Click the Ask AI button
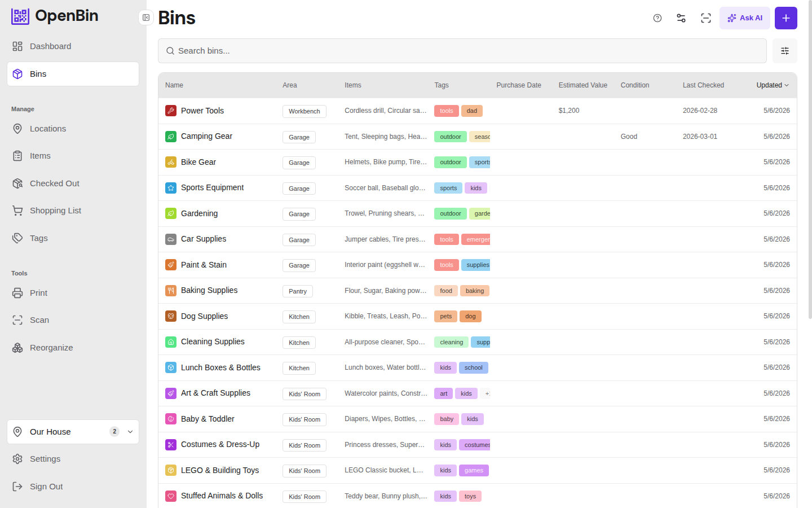Viewport: 812px width, 508px height. [745, 18]
